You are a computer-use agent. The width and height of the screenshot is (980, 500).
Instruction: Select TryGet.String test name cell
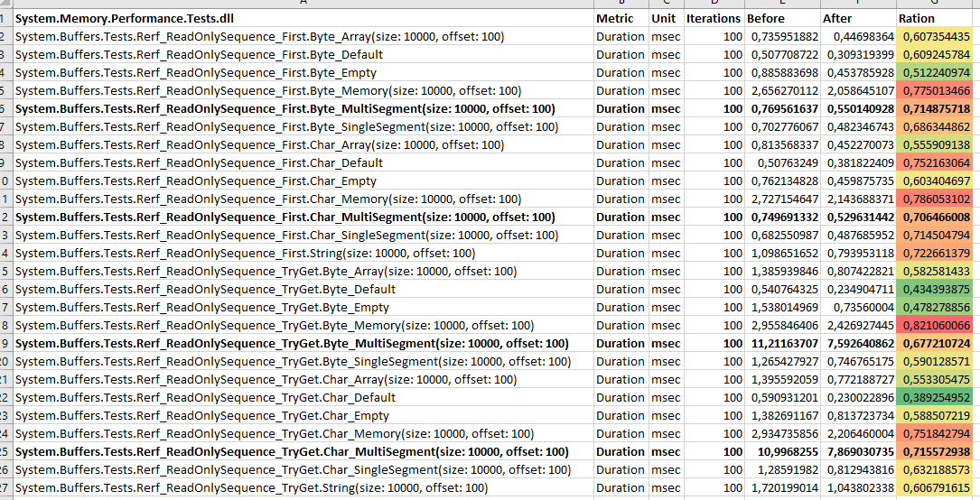(303, 488)
